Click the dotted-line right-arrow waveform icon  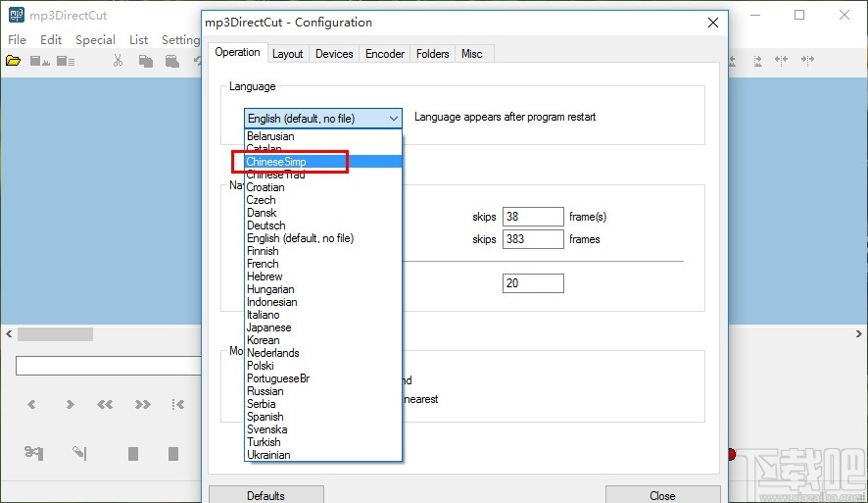[x=758, y=61]
